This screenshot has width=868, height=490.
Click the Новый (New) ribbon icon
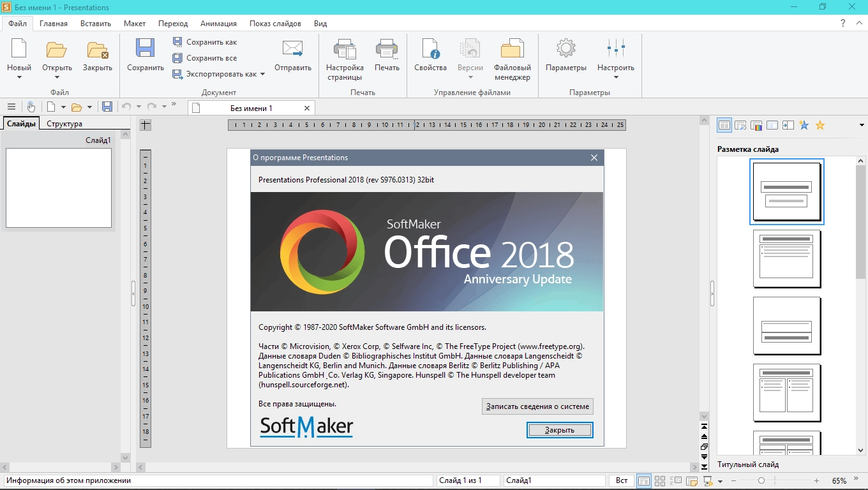(19, 50)
